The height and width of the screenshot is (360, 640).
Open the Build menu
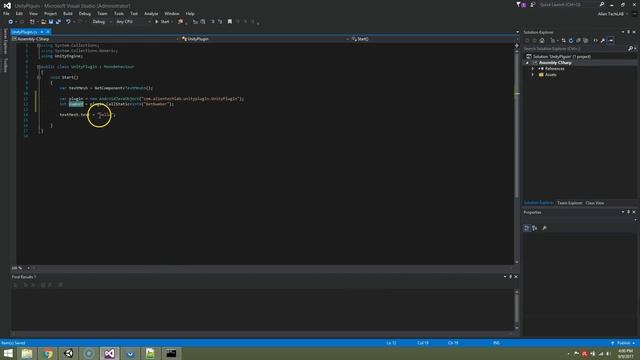pos(68,13)
